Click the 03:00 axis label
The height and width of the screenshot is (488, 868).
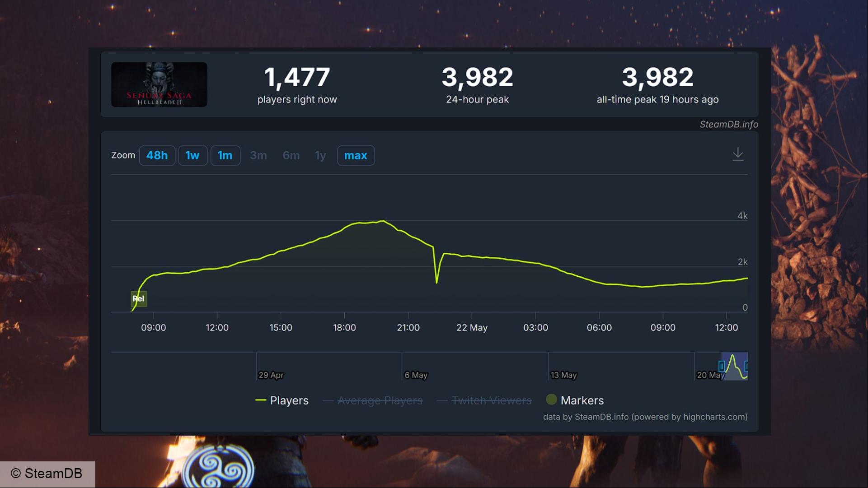(x=535, y=328)
